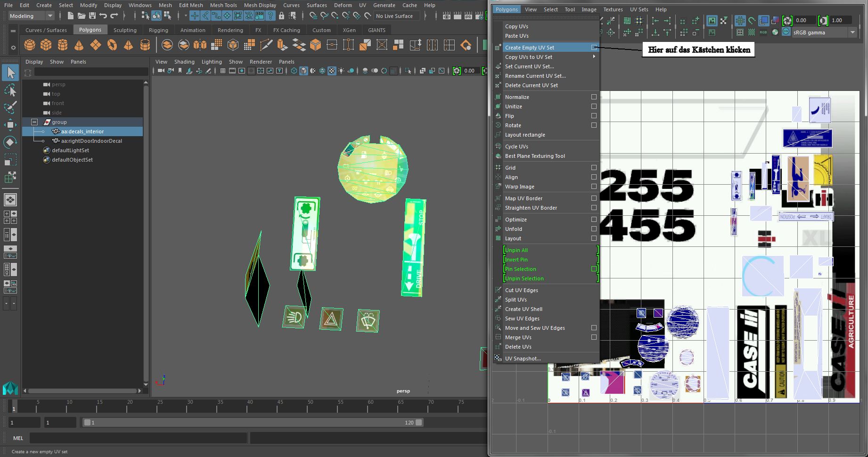Click the polygon sphere shelf icon

[x=30, y=45]
